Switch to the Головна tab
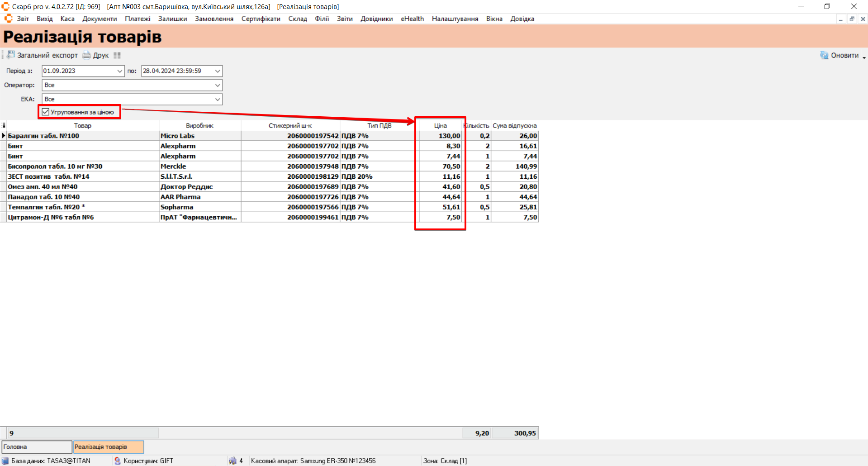This screenshot has width=868, height=466. [37, 447]
